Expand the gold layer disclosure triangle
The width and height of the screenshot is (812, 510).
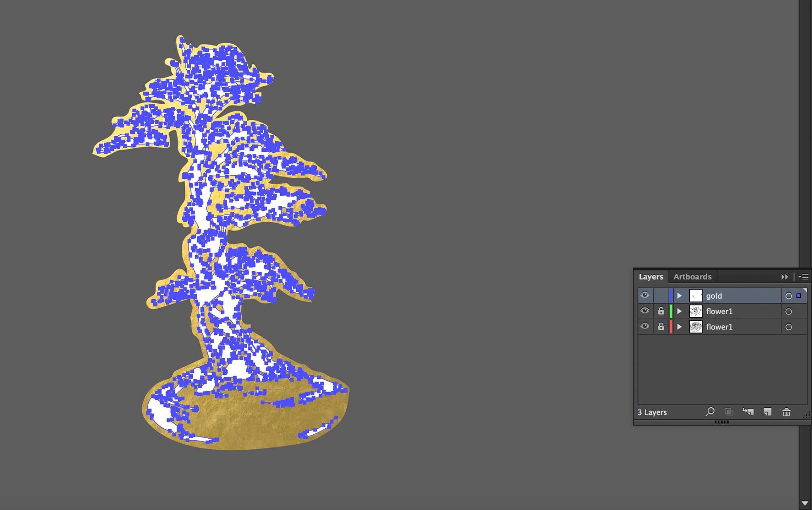point(679,296)
